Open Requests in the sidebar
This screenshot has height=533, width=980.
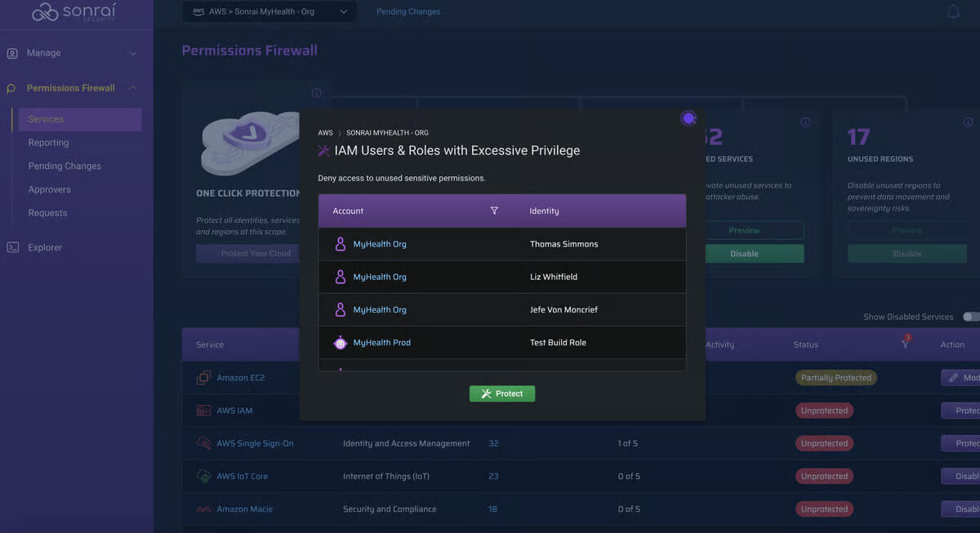[47, 213]
